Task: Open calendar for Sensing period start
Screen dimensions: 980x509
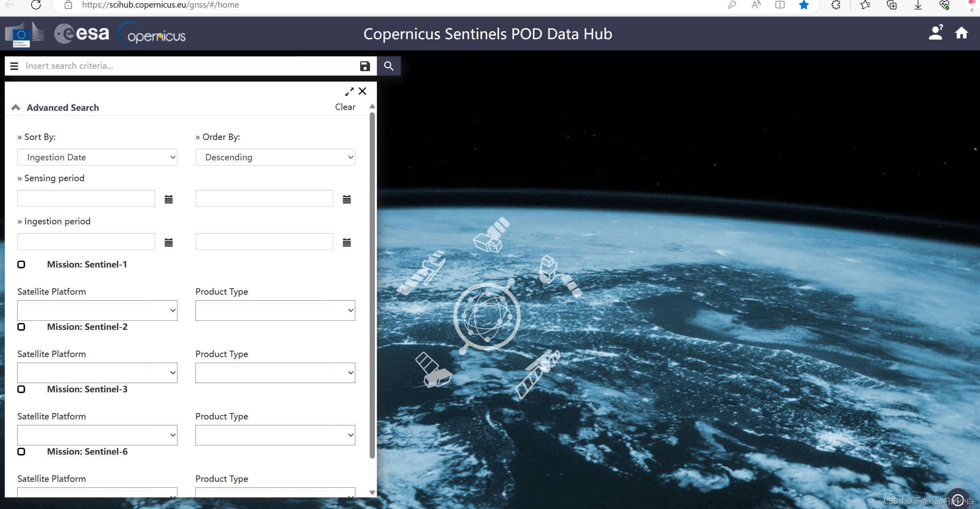Action: point(169,200)
